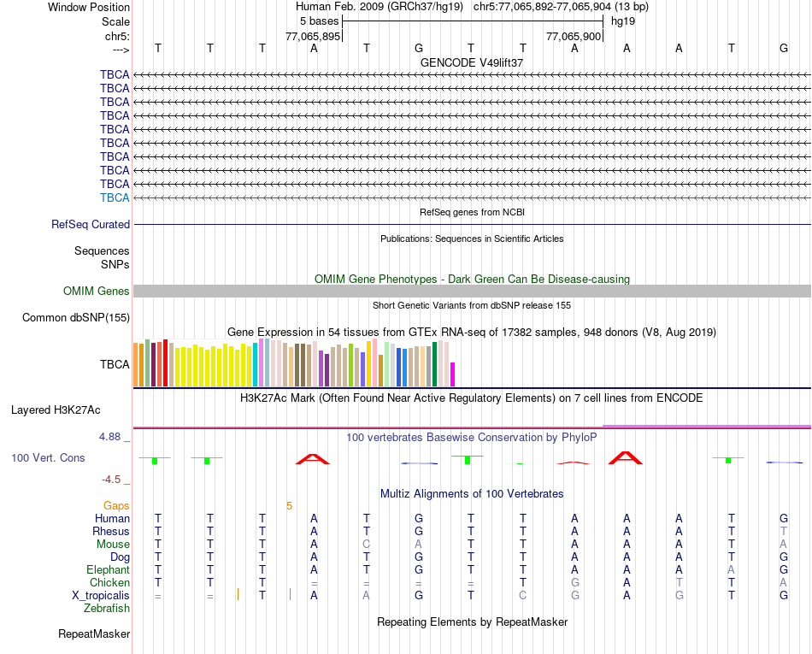Click the tallest red A PhyloP logo

[626, 457]
